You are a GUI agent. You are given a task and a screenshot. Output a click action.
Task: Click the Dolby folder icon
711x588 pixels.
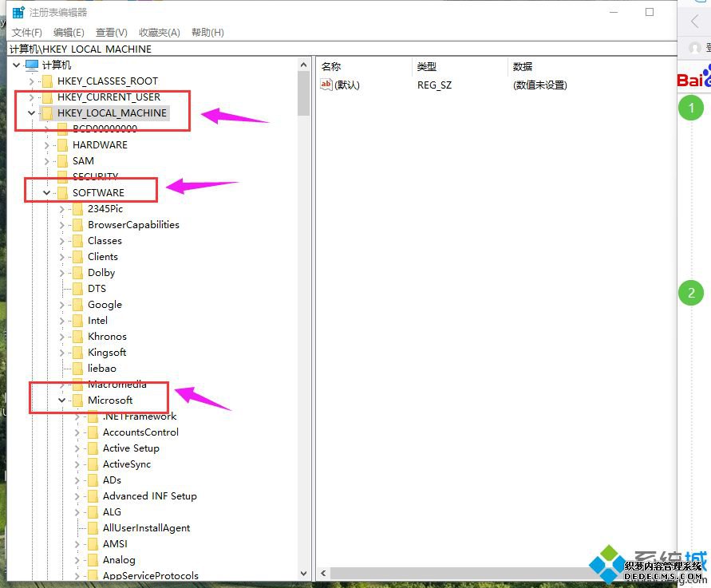[78, 273]
